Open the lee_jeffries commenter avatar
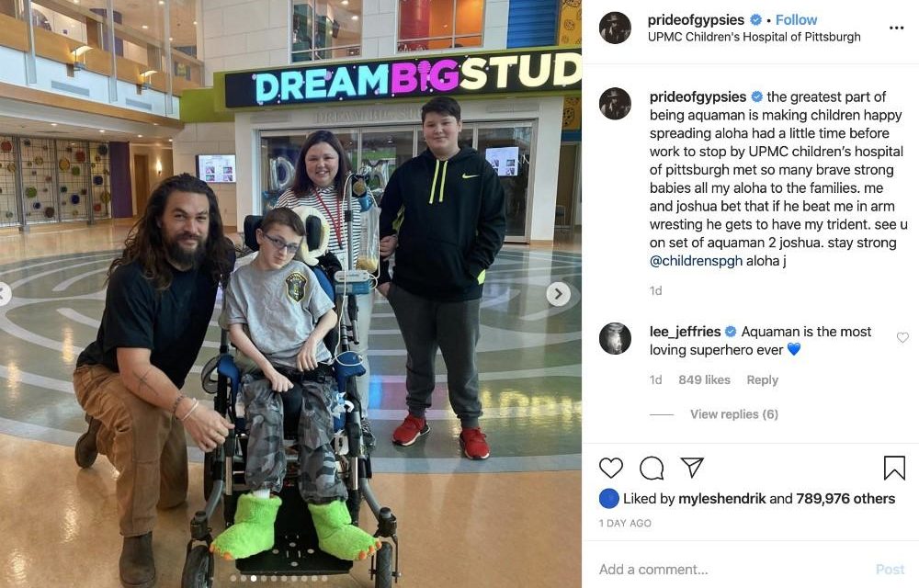The height and width of the screenshot is (588, 919). point(615,338)
